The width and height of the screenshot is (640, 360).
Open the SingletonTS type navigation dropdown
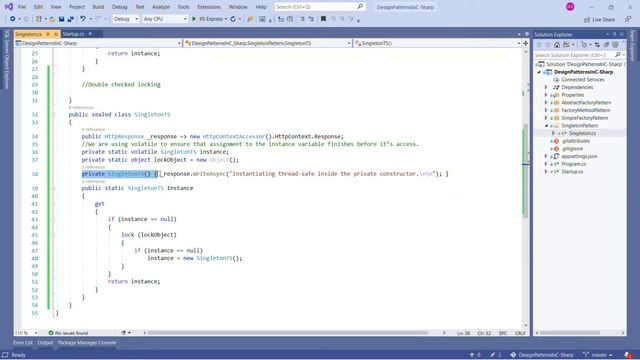pyautogui.click(x=268, y=43)
